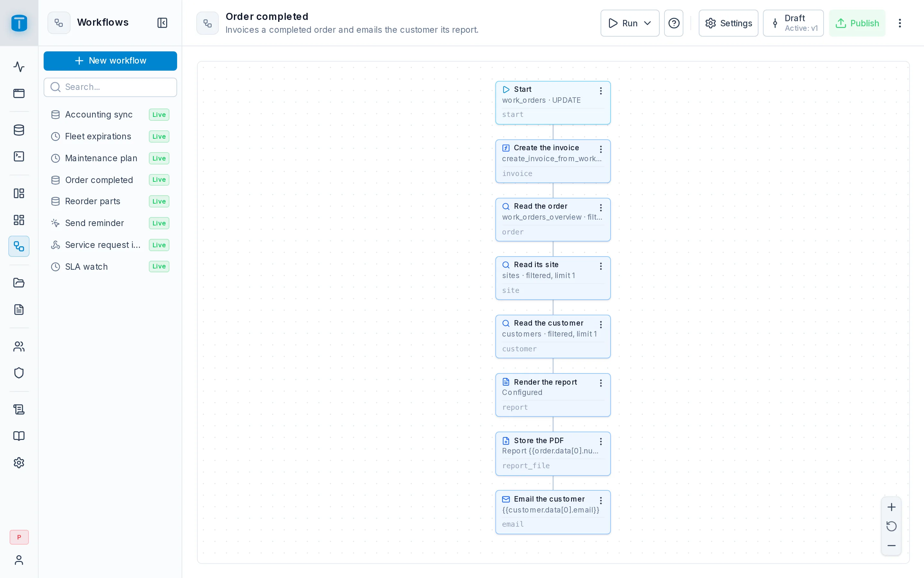Image resolution: width=924 pixels, height=578 pixels.
Task: Focus the workflow Search field
Action: tap(110, 87)
